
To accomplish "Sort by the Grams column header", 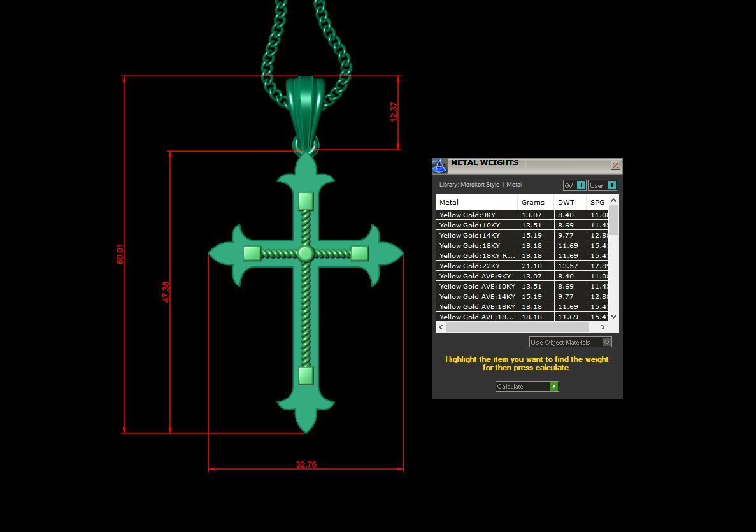I will 536,202.
